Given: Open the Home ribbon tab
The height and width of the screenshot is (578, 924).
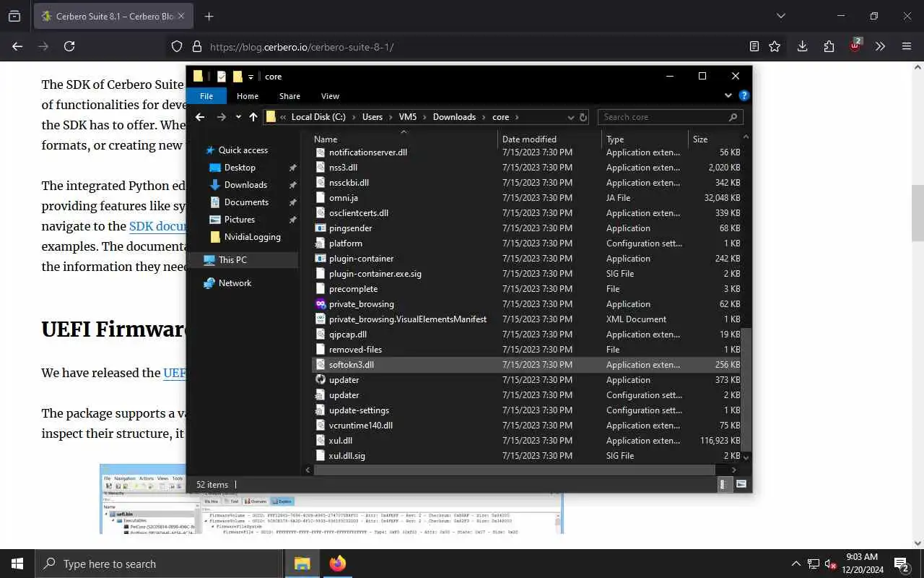Looking at the screenshot, I should pyautogui.click(x=248, y=96).
